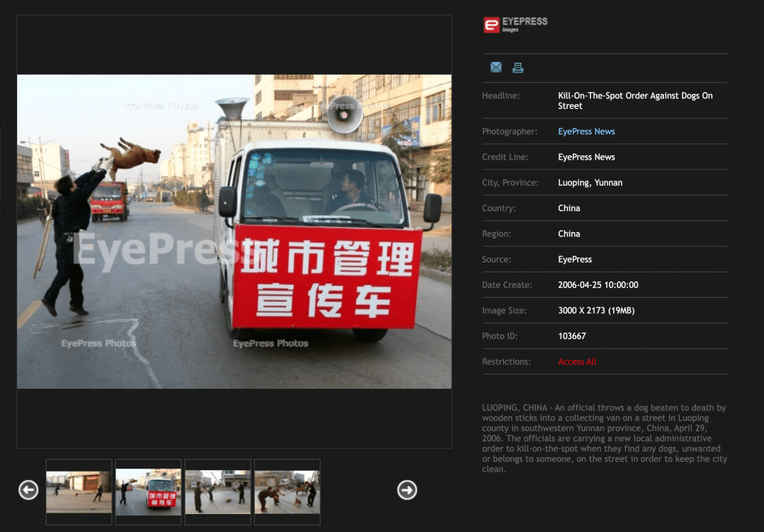Click the city value Luoping, Yunnan
The height and width of the screenshot is (532, 764).
coord(590,183)
